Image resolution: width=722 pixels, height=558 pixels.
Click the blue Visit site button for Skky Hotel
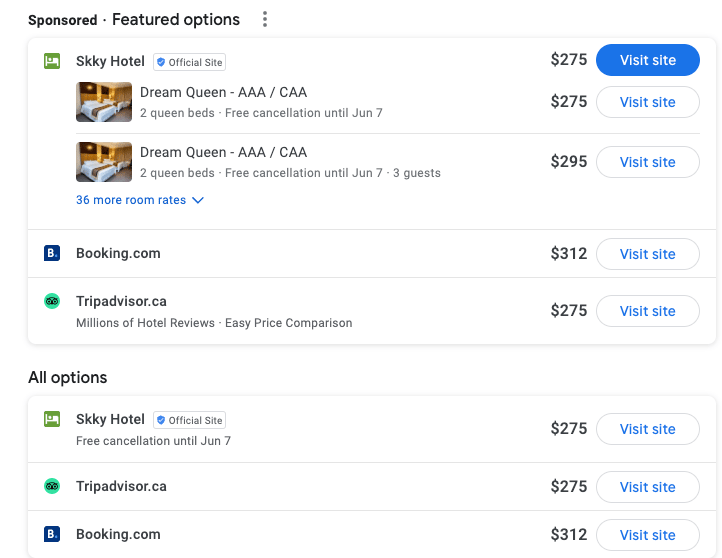click(648, 60)
